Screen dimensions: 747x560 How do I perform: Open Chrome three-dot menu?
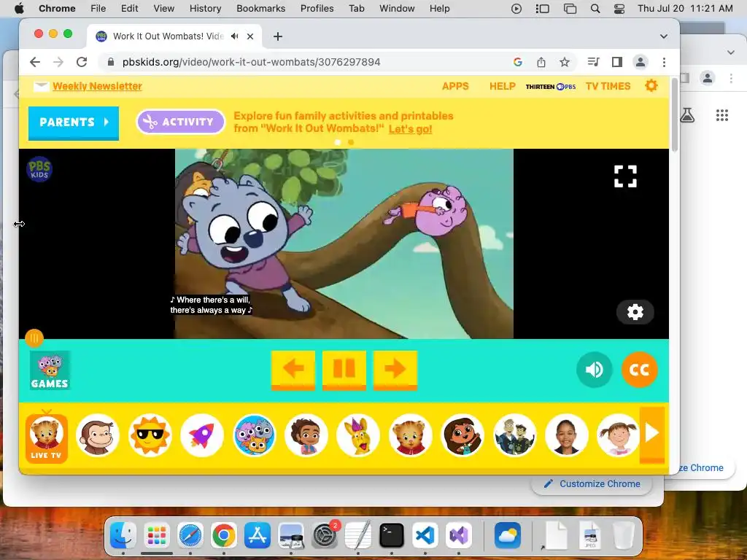[664, 62]
